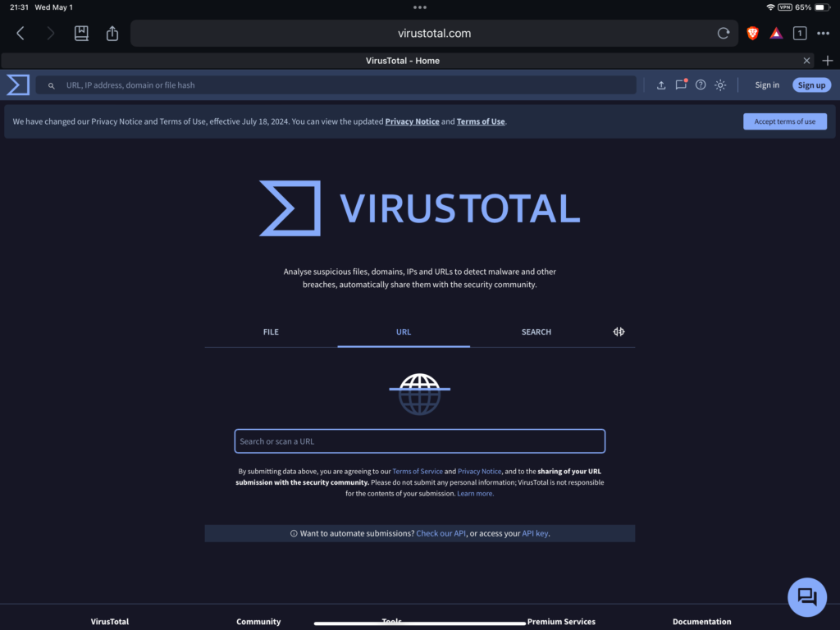Reload the page with the refresh icon
The width and height of the screenshot is (840, 630).
click(724, 33)
